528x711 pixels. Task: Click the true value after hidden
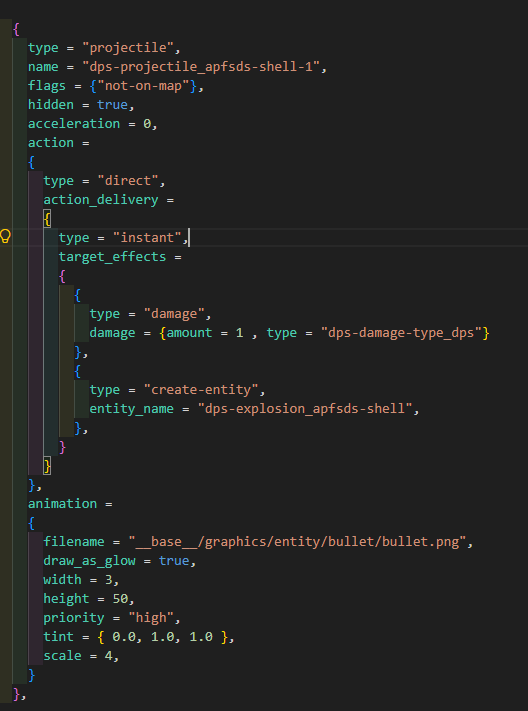[112, 105]
